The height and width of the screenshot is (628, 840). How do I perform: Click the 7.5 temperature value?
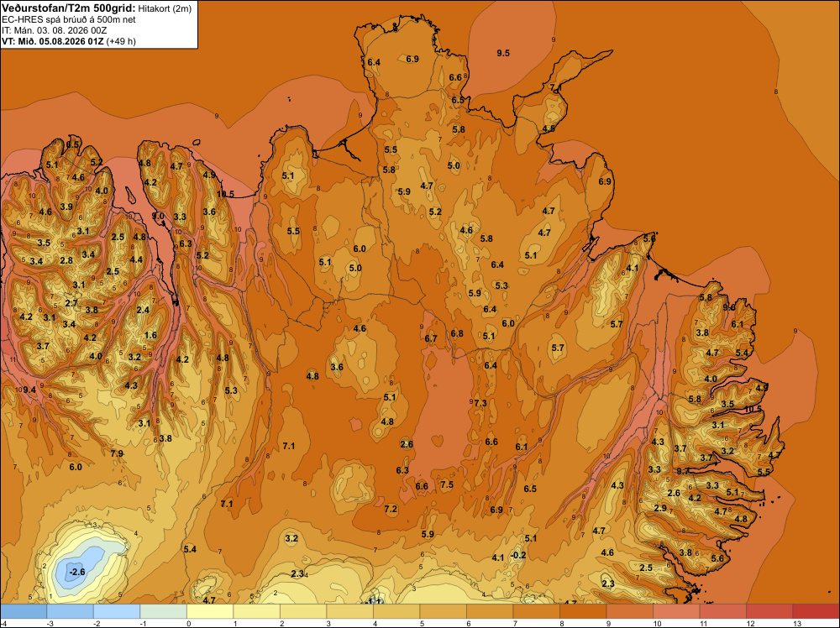pyautogui.click(x=447, y=484)
